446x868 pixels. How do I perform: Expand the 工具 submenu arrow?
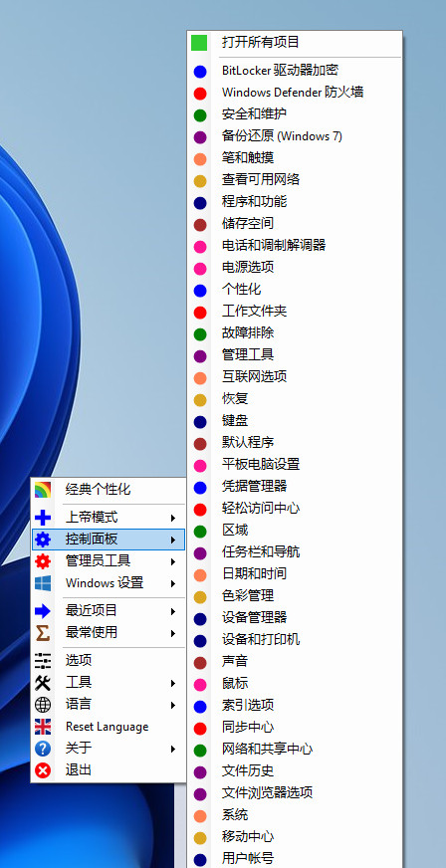(173, 683)
